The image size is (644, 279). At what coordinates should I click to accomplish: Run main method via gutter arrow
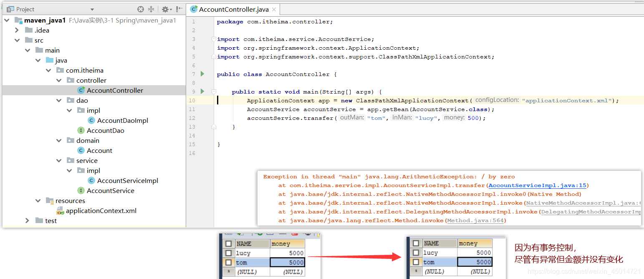pos(202,91)
